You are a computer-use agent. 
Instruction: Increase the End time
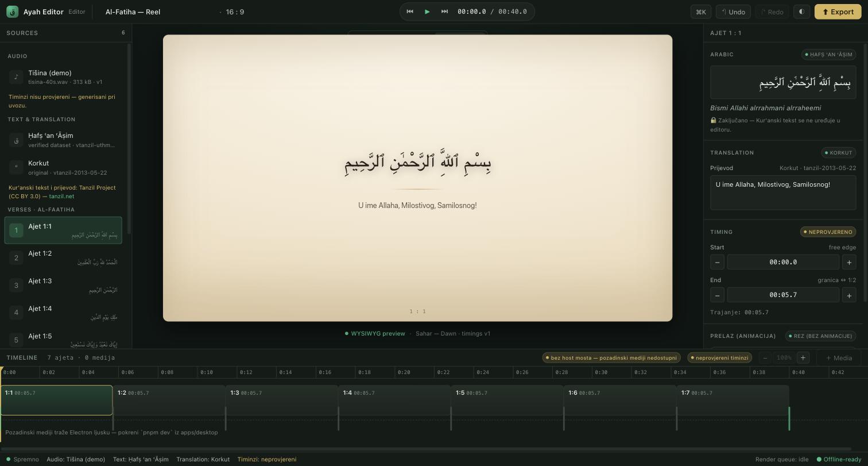(849, 295)
